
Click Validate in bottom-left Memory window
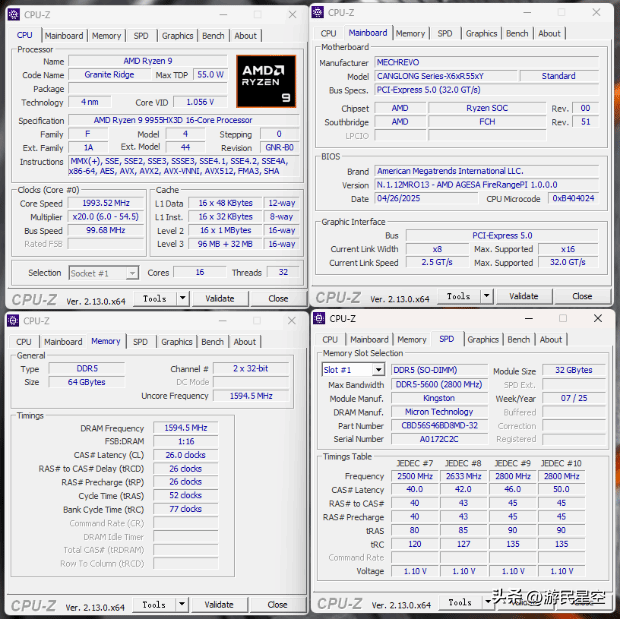pyautogui.click(x=219, y=605)
